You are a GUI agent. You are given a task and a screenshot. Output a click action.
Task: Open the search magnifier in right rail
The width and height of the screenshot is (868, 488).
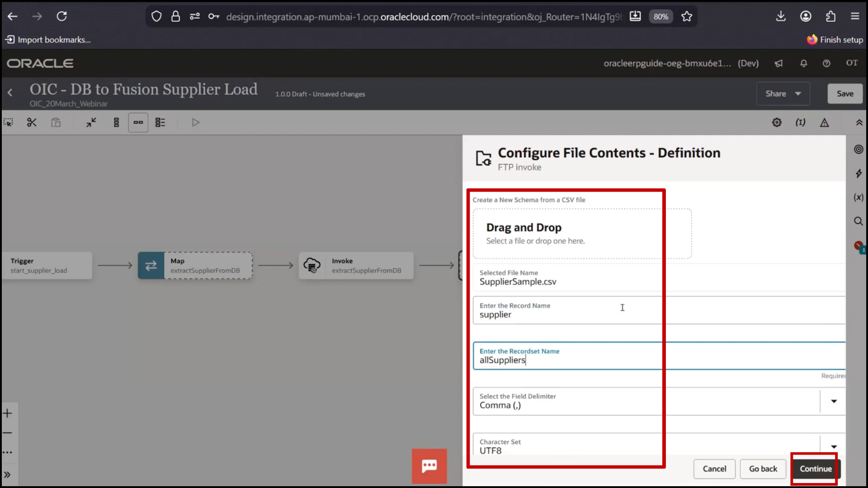pos(859,221)
